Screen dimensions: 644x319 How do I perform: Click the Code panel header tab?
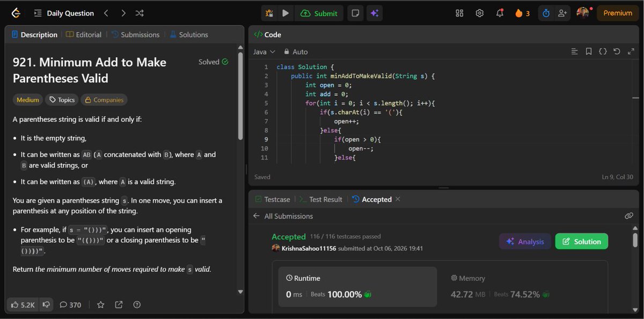pyautogui.click(x=267, y=34)
